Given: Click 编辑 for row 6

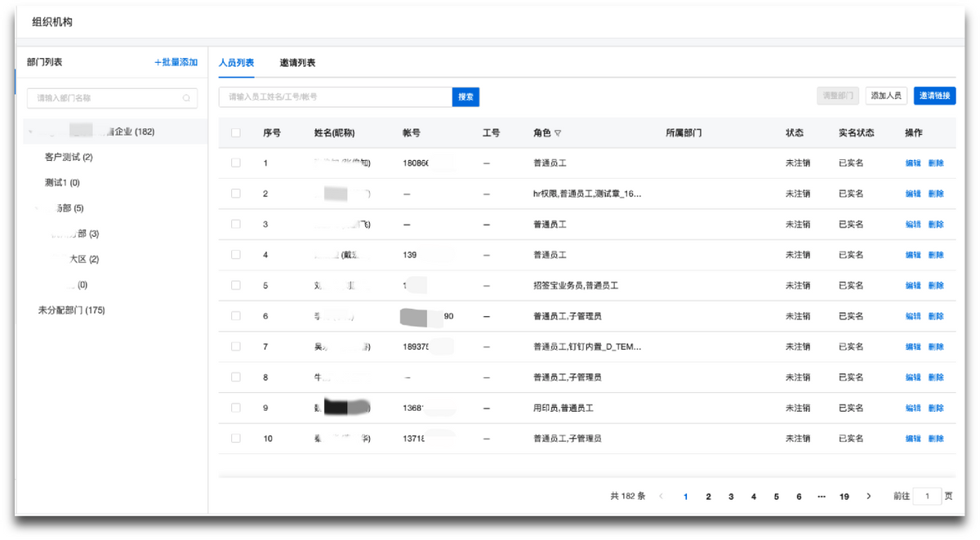Looking at the screenshot, I should [913, 316].
